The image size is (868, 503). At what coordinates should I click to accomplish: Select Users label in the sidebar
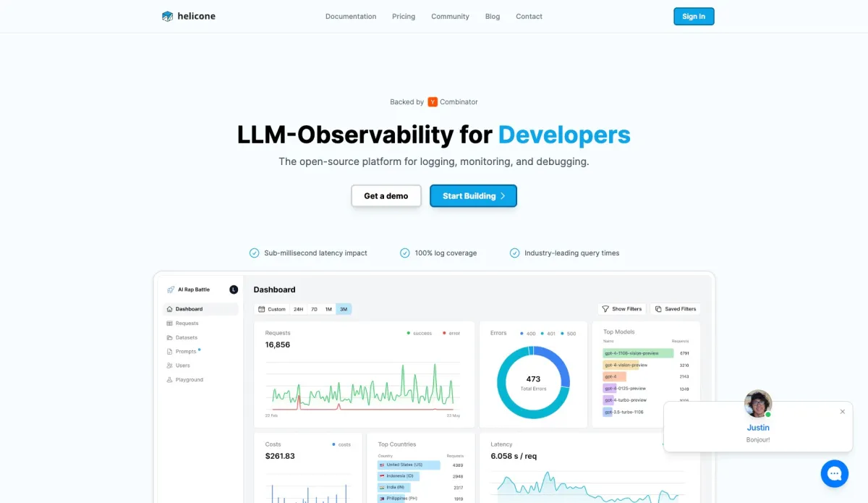(x=183, y=365)
